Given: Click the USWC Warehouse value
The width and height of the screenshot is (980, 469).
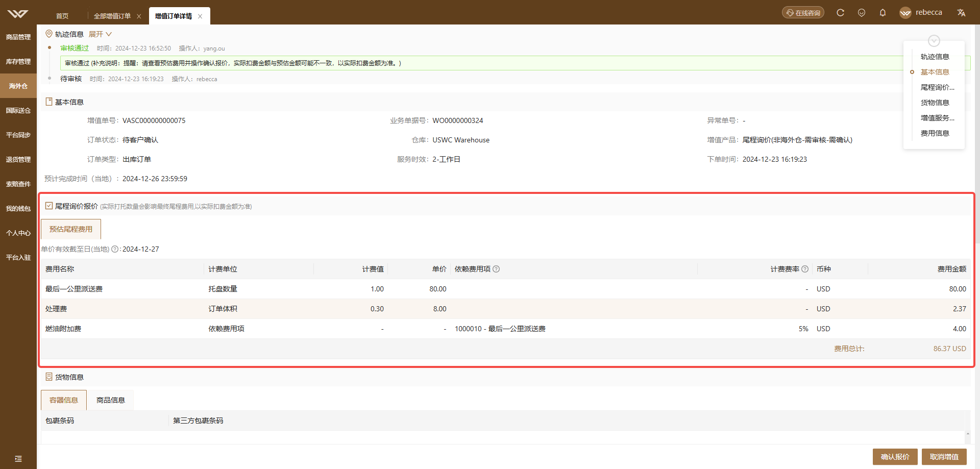Looking at the screenshot, I should 461,140.
